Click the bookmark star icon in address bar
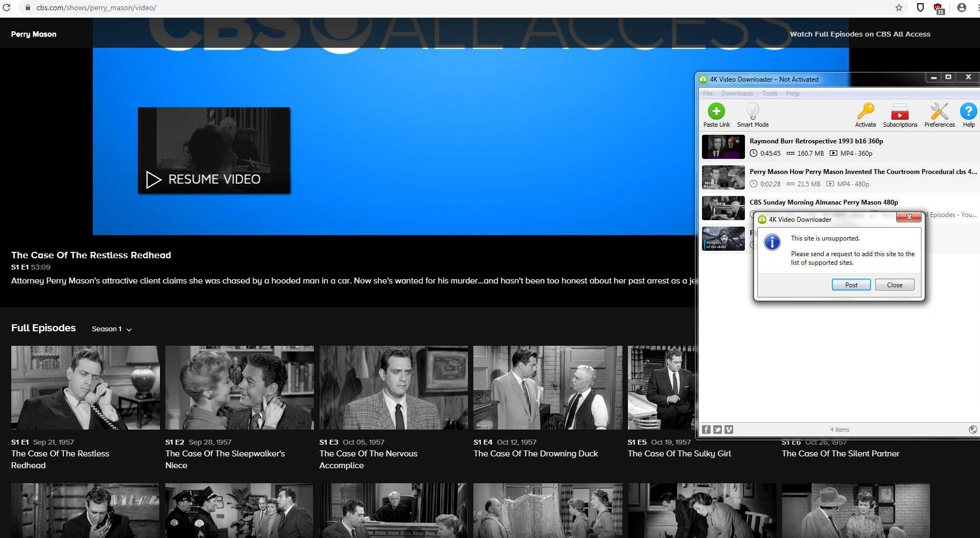The image size is (980, 538). tap(899, 8)
